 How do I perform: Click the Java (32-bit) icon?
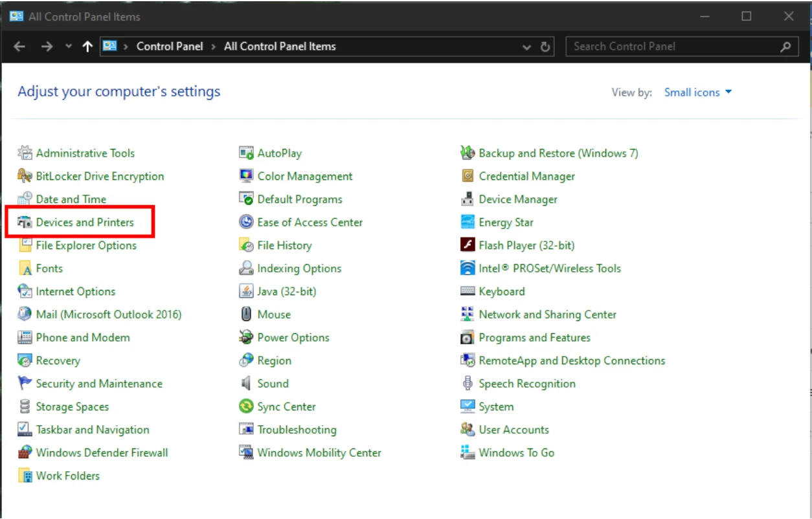(x=246, y=291)
